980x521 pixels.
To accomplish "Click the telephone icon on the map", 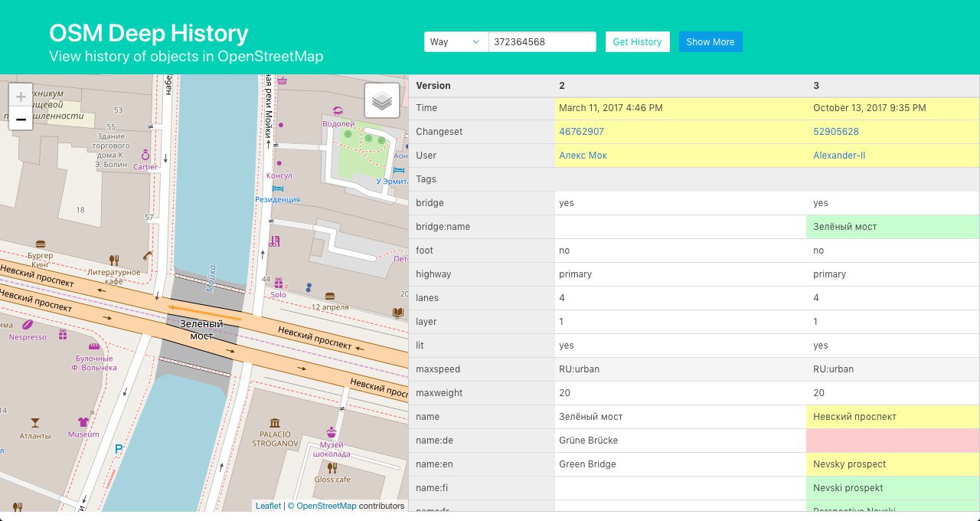I will 147,255.
